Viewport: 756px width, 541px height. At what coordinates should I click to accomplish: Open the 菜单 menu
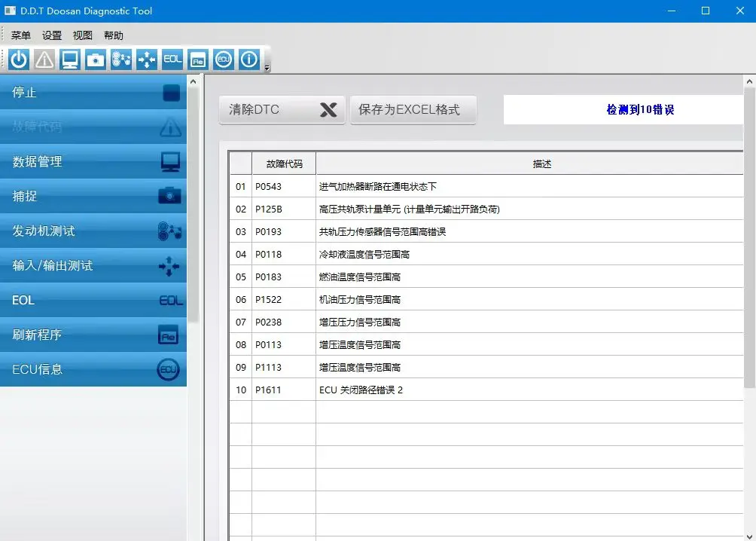click(21, 35)
